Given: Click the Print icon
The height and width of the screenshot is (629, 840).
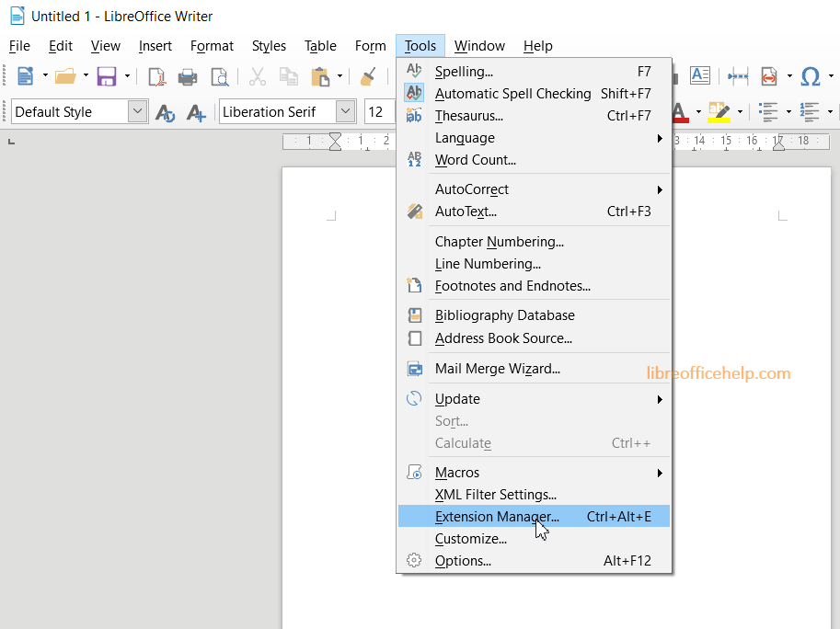Looking at the screenshot, I should click(188, 76).
